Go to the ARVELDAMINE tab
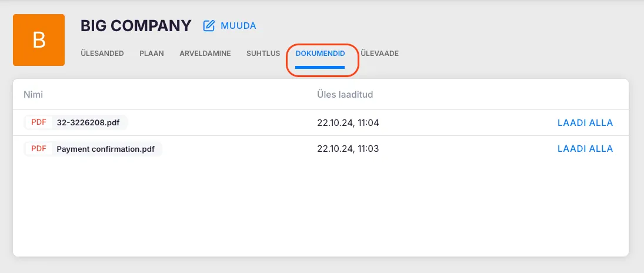The height and width of the screenshot is (273, 644). click(x=205, y=54)
